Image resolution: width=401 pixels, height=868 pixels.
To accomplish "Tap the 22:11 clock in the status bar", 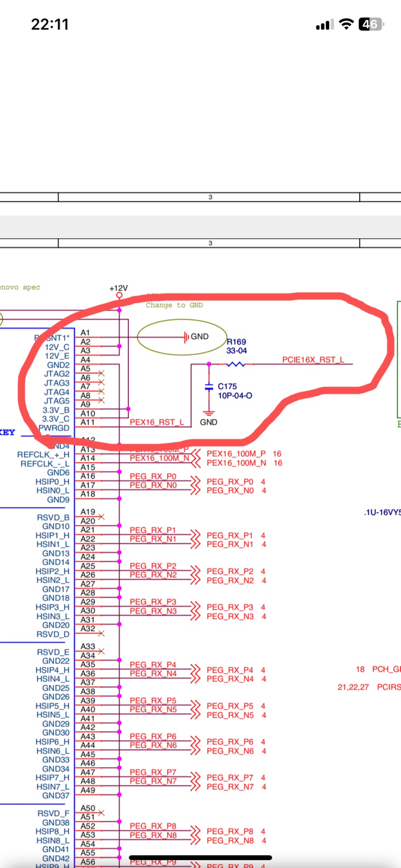I will coord(50,24).
